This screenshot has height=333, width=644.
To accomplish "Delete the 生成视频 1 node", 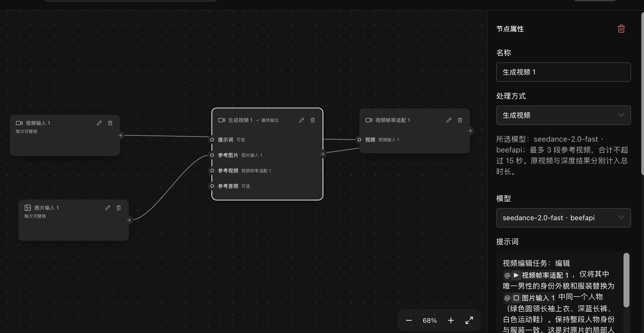I will coord(313,120).
